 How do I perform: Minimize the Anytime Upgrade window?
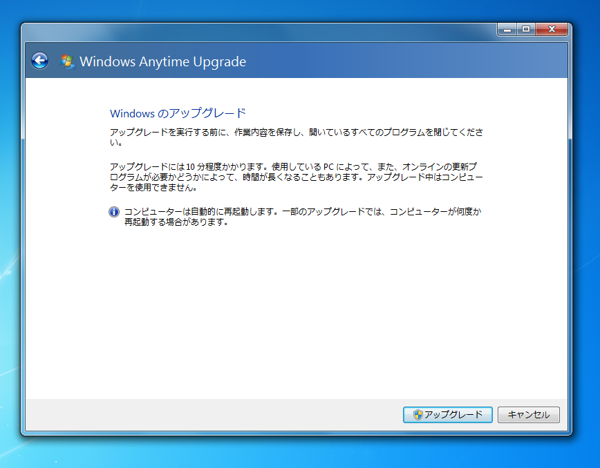pyautogui.click(x=507, y=29)
